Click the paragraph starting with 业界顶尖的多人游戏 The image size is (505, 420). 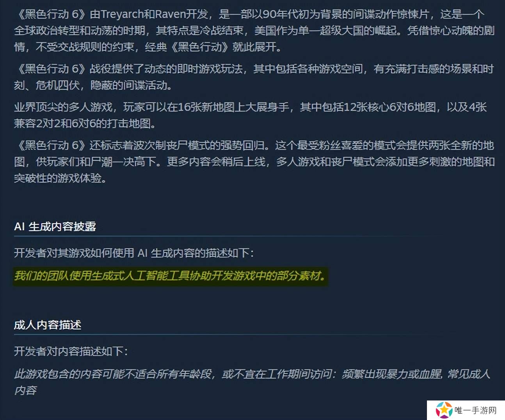250,115
